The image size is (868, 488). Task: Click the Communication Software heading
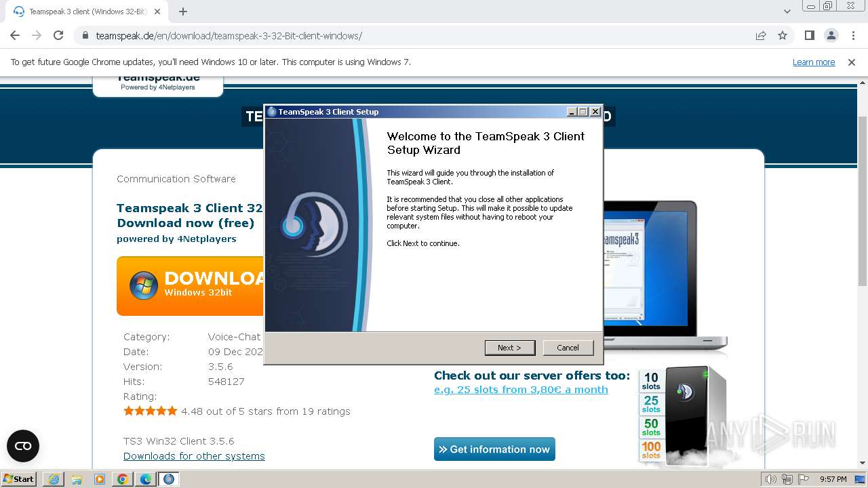tap(176, 179)
